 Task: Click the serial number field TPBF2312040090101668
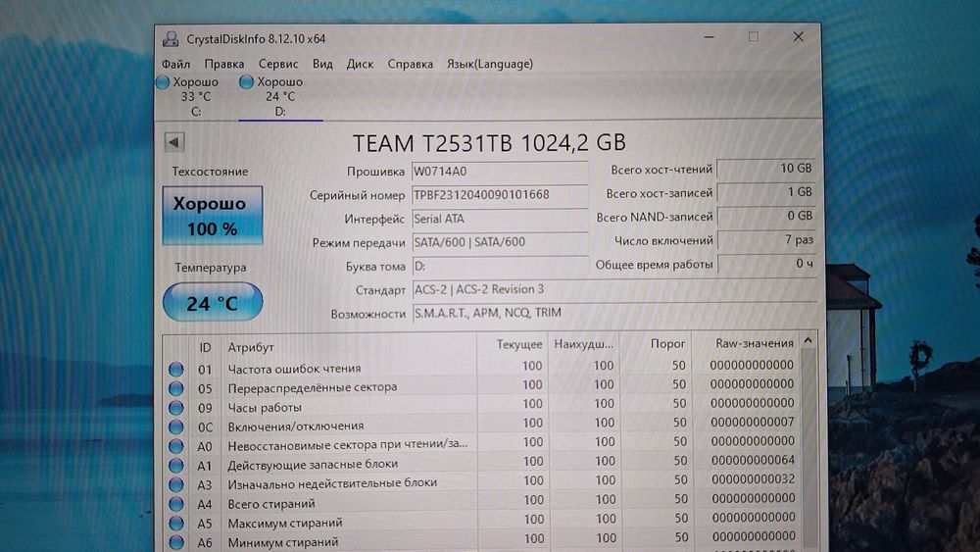[500, 195]
